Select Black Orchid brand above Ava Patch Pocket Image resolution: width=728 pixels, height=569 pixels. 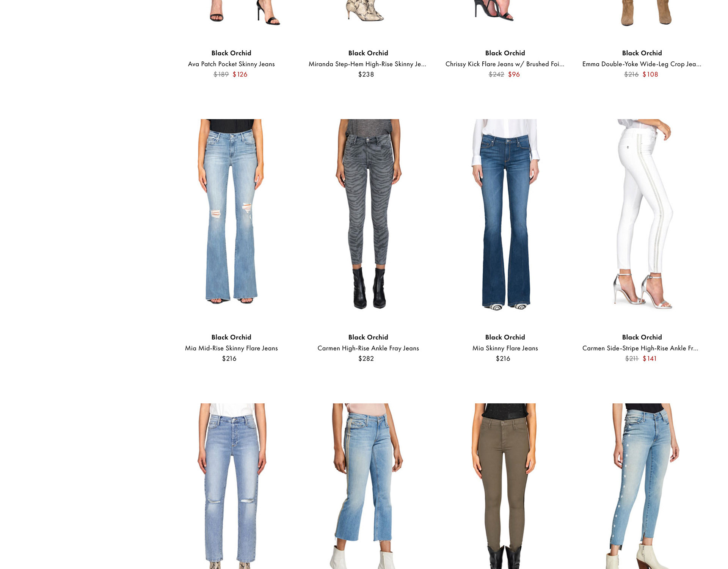(x=231, y=53)
